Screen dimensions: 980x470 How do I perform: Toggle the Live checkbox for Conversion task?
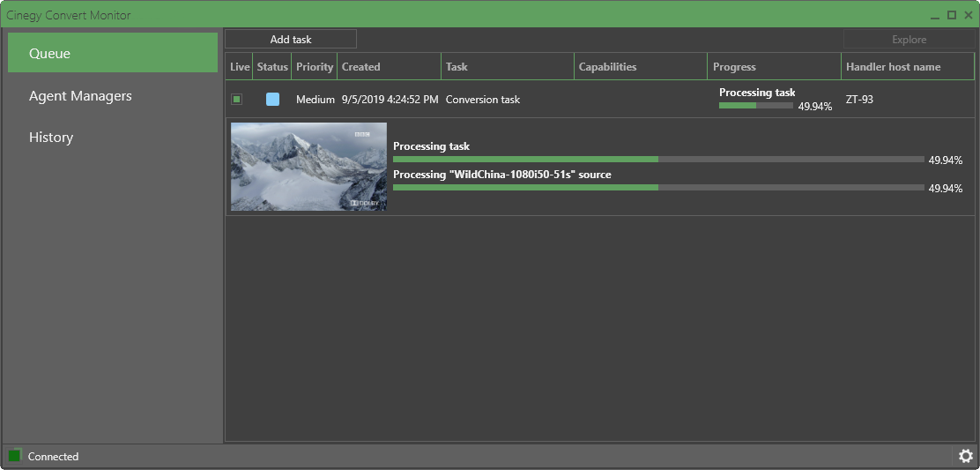(x=236, y=99)
